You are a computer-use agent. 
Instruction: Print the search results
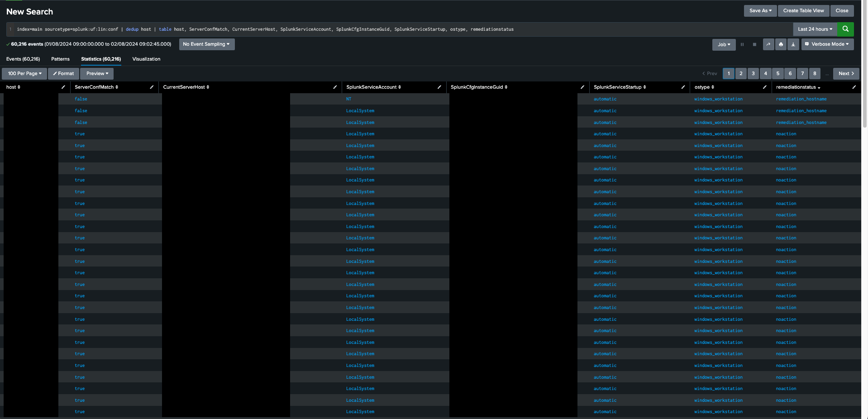pyautogui.click(x=781, y=44)
